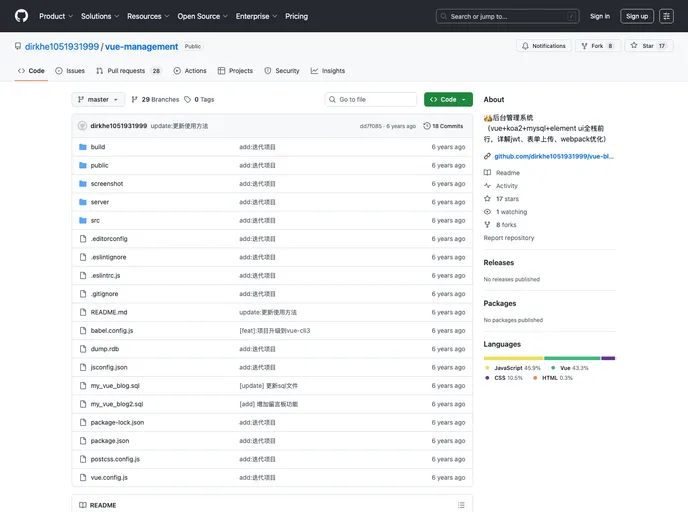The height and width of the screenshot is (512, 688).
Task: Click the commit author avatar icon
Action: pyautogui.click(x=82, y=126)
